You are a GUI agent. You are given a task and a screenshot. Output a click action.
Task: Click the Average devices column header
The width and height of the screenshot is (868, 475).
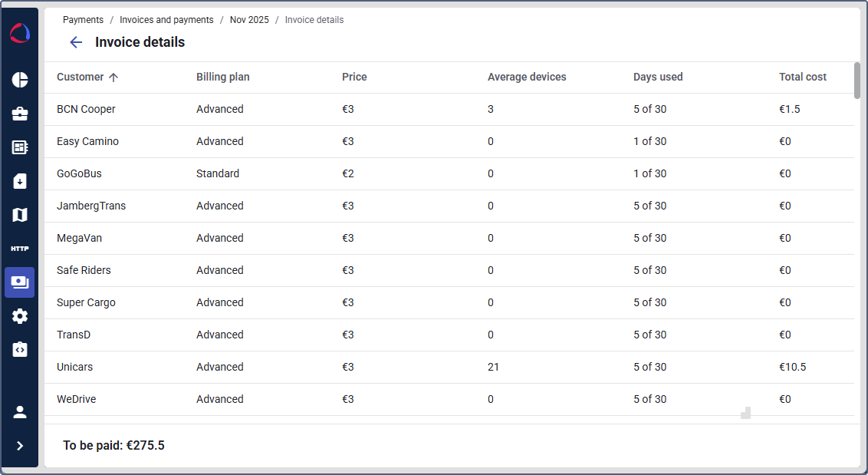[527, 77]
